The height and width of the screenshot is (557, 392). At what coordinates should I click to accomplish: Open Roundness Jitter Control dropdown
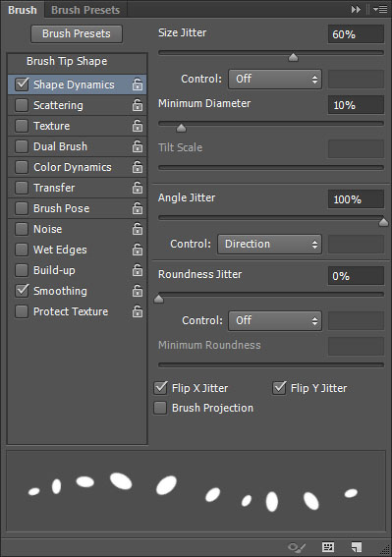click(275, 321)
